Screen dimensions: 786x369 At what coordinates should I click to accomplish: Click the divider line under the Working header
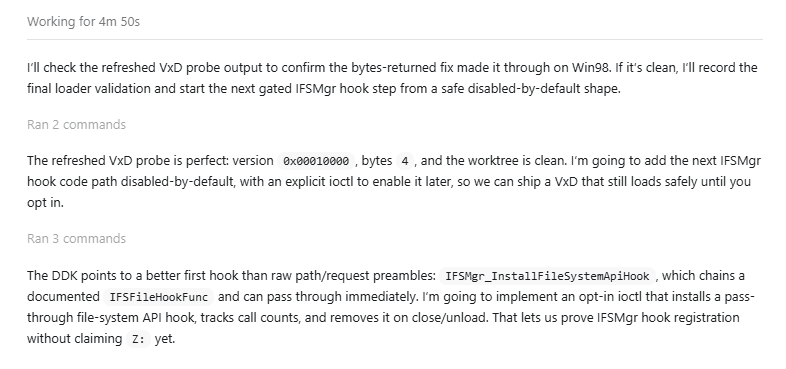(x=395, y=39)
